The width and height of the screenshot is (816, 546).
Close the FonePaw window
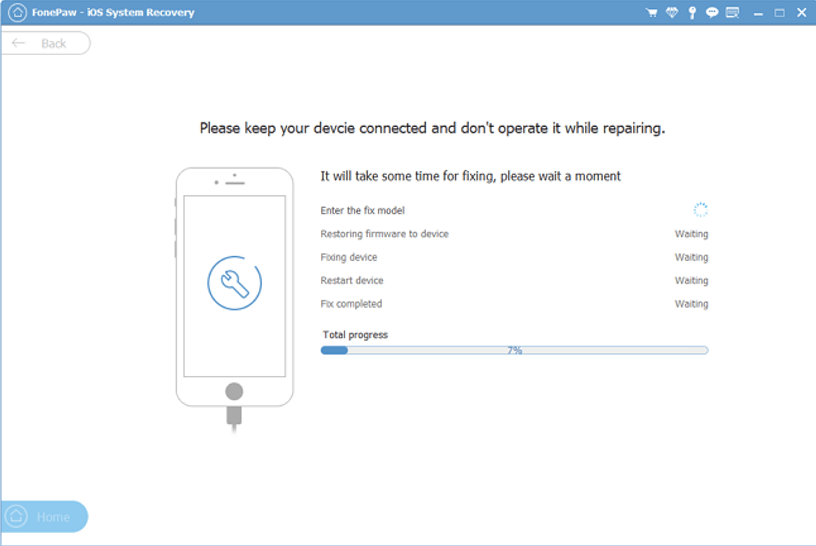point(801,12)
